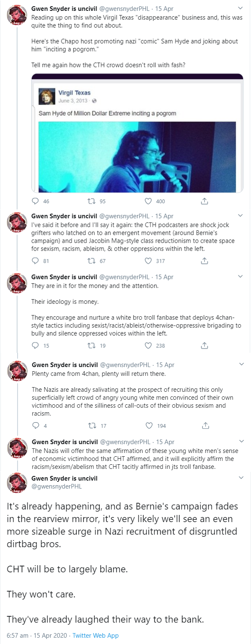
Task: Reply to the tweet with 46 replies
Action: pyautogui.click(x=36, y=201)
